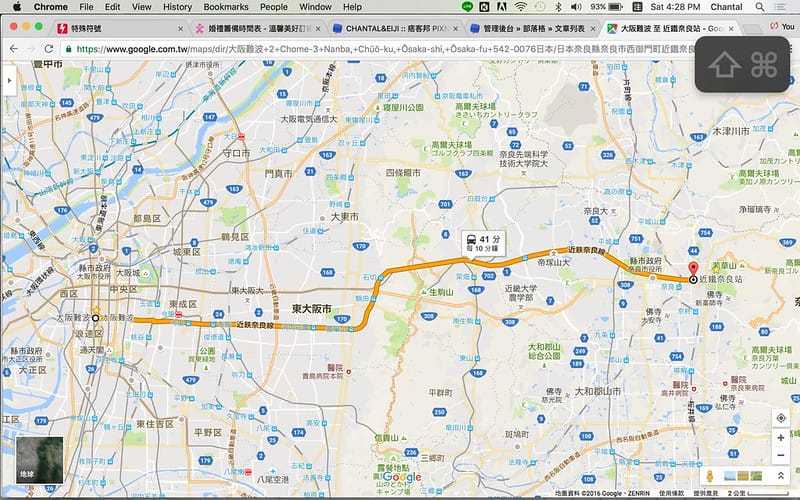Click the Adobe icon in menu bar
The width and height of the screenshot is (800, 500).
[x=501, y=7]
